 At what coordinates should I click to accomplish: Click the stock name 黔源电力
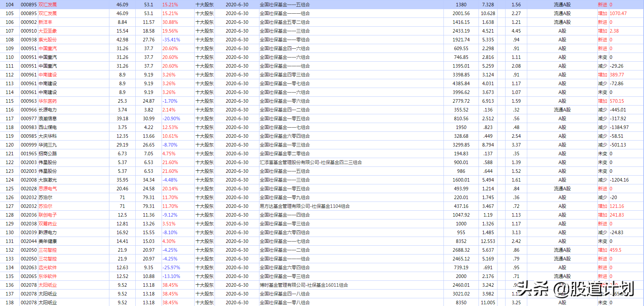pyautogui.click(x=48, y=232)
